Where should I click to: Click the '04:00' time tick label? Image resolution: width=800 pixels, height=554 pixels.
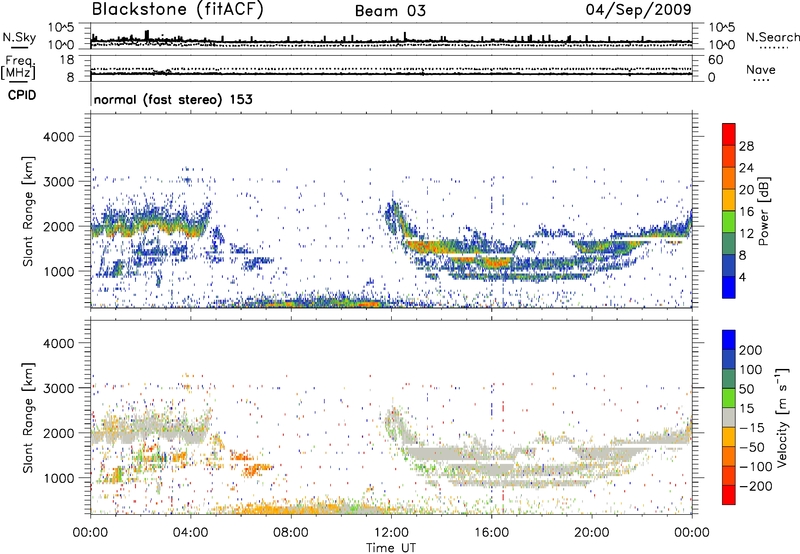point(191,533)
